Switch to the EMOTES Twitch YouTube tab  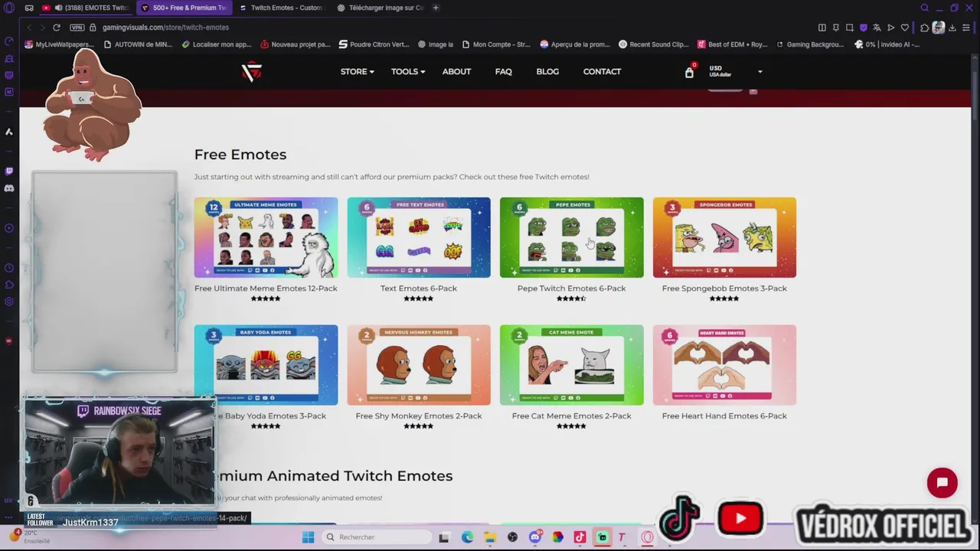pos(84,8)
